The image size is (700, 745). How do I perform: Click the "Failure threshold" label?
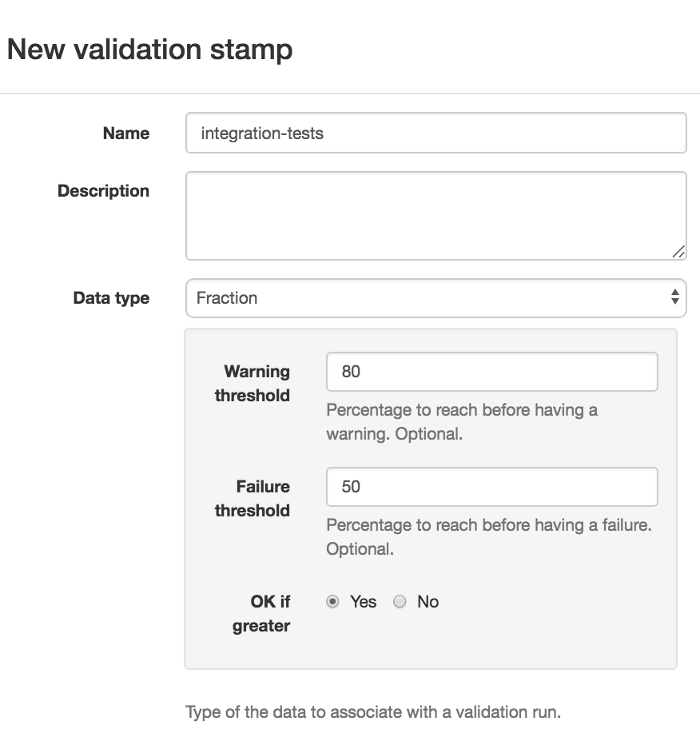tap(253, 498)
